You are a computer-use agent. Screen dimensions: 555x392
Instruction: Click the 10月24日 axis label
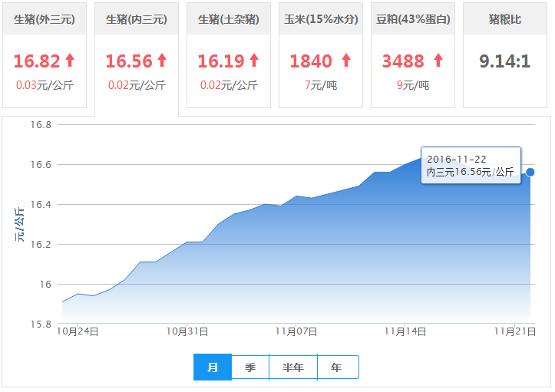78,331
